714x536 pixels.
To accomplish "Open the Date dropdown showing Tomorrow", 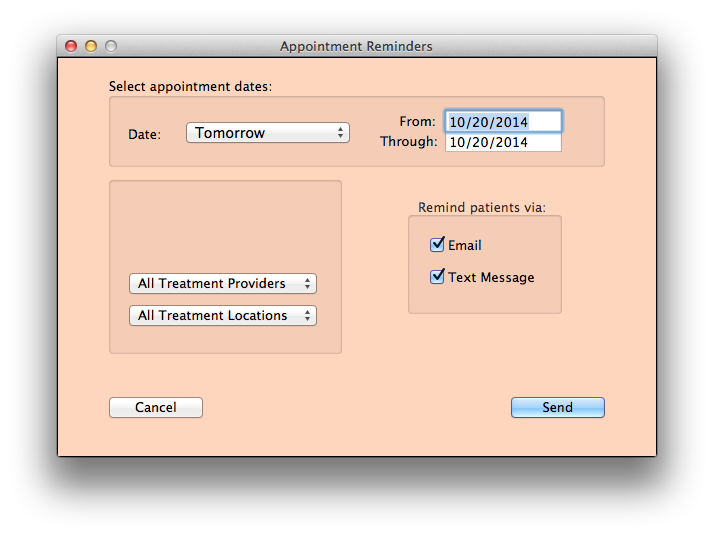I will (x=267, y=133).
